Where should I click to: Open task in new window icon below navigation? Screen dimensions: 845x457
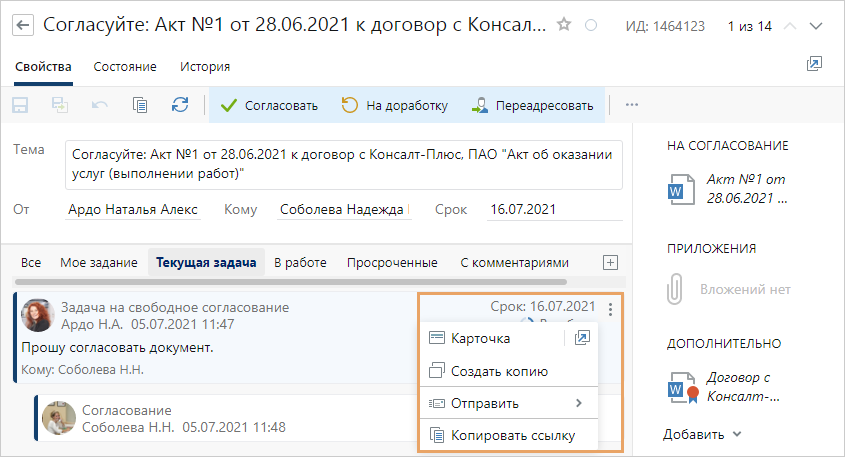(x=814, y=64)
